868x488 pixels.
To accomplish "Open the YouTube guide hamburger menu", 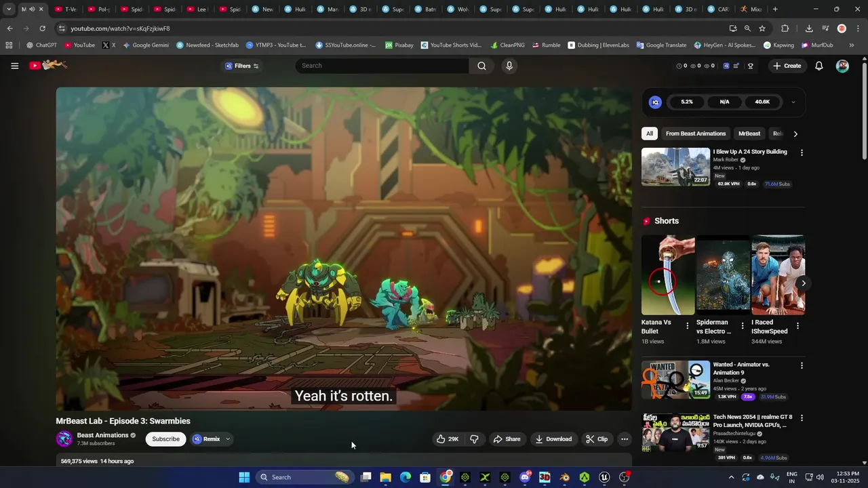I will (14, 66).
